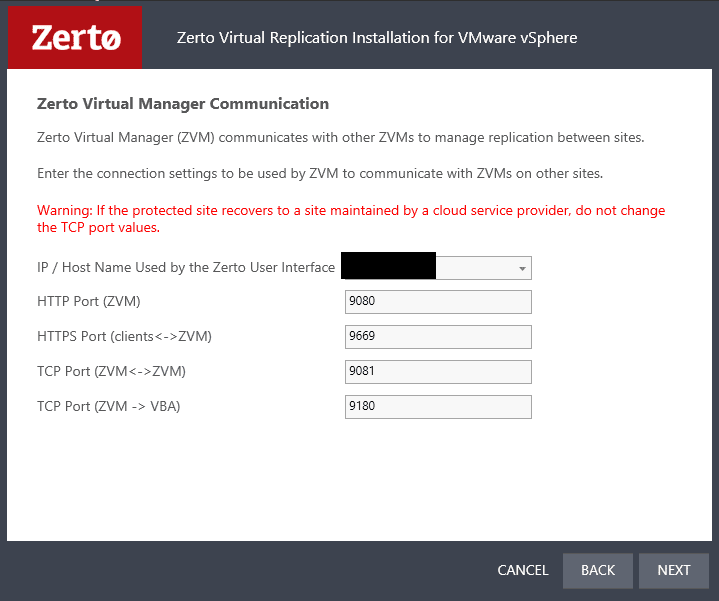Edit the TCP Port (ZVM<->ZVM) field showing 9081
This screenshot has height=601, width=719.
point(438,371)
